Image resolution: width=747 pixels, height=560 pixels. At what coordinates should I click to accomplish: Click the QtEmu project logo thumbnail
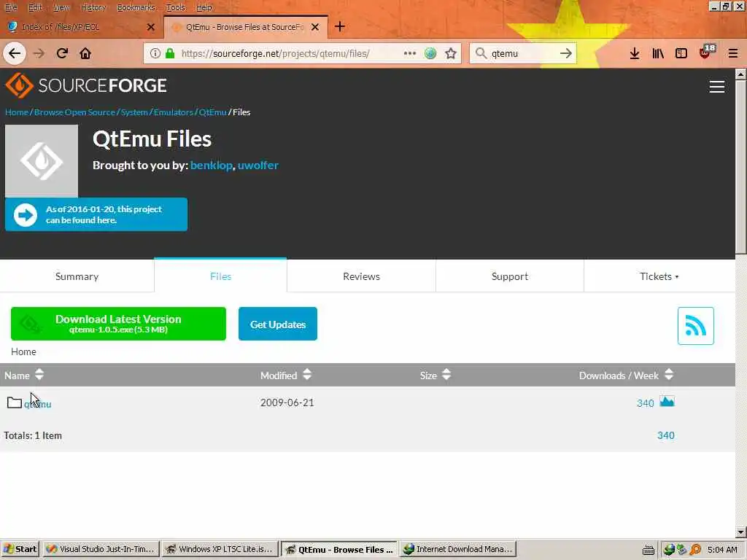click(42, 161)
